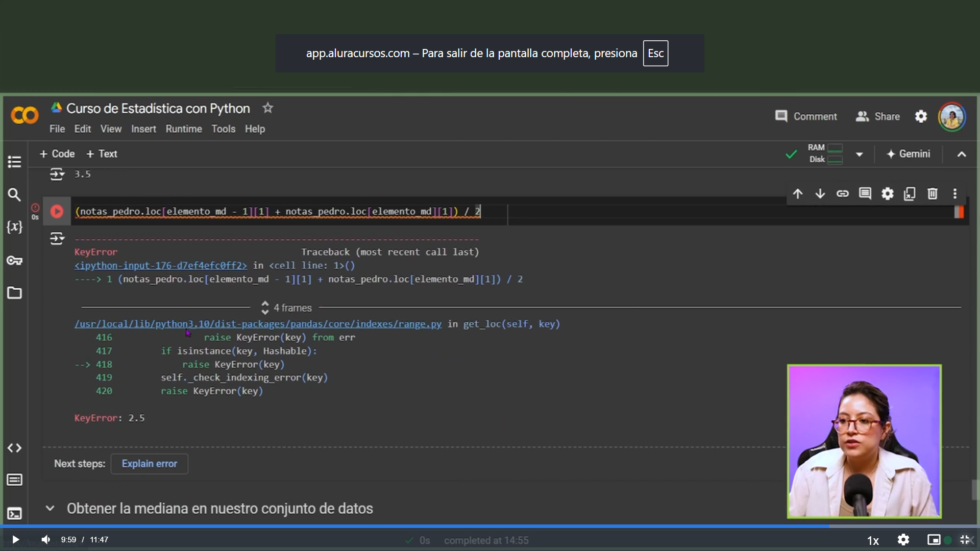Screen dimensions: 980x551
Task: Open runtime connection dropdown arrow
Action: pos(860,154)
